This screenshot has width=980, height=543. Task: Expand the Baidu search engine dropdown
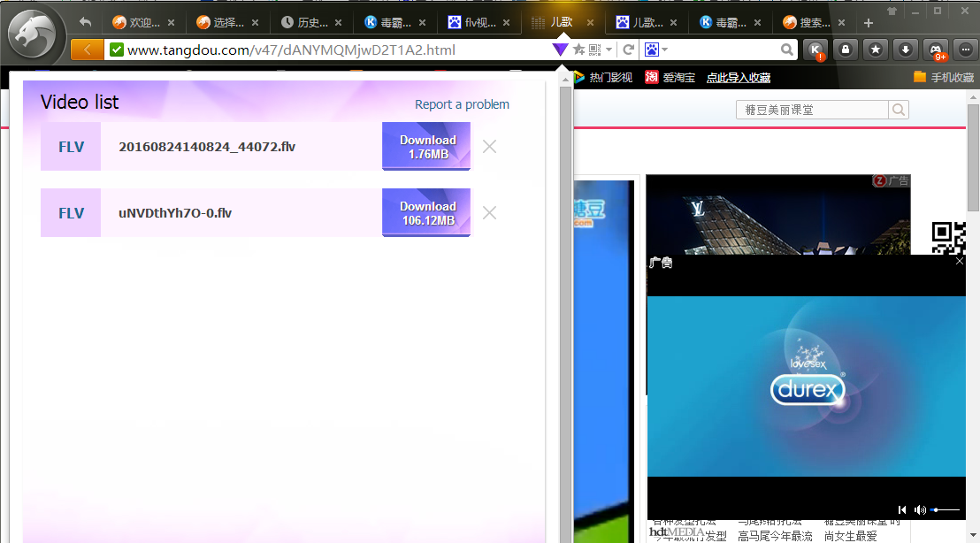[x=656, y=50]
